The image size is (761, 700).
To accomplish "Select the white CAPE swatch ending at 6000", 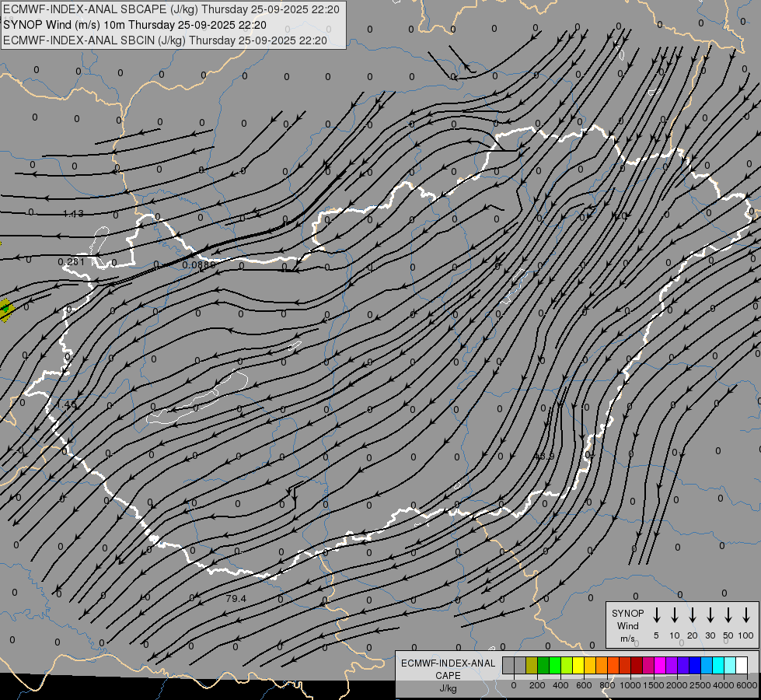I will [x=741, y=665].
